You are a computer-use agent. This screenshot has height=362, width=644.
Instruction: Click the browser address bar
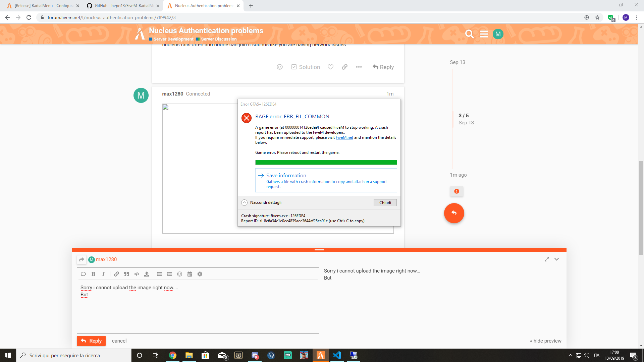click(309, 17)
